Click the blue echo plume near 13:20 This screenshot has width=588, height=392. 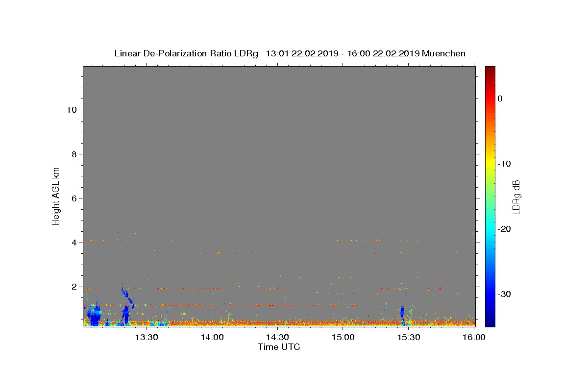click(x=127, y=306)
